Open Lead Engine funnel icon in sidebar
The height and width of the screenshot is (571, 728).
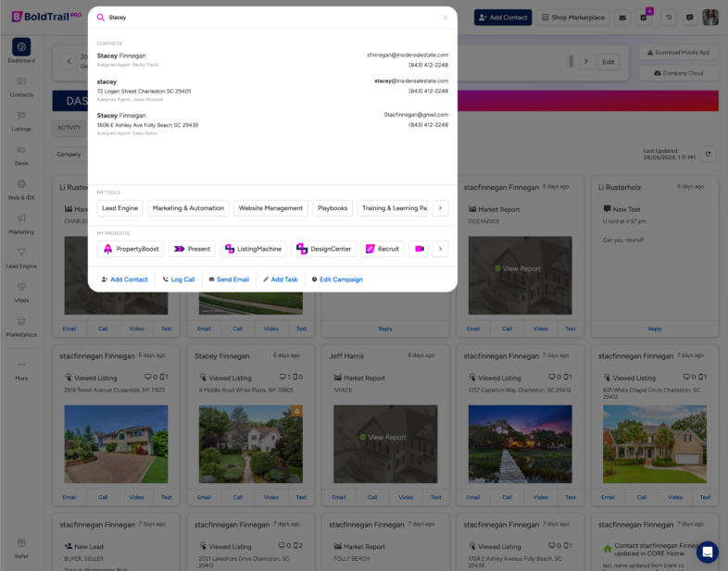click(x=21, y=253)
